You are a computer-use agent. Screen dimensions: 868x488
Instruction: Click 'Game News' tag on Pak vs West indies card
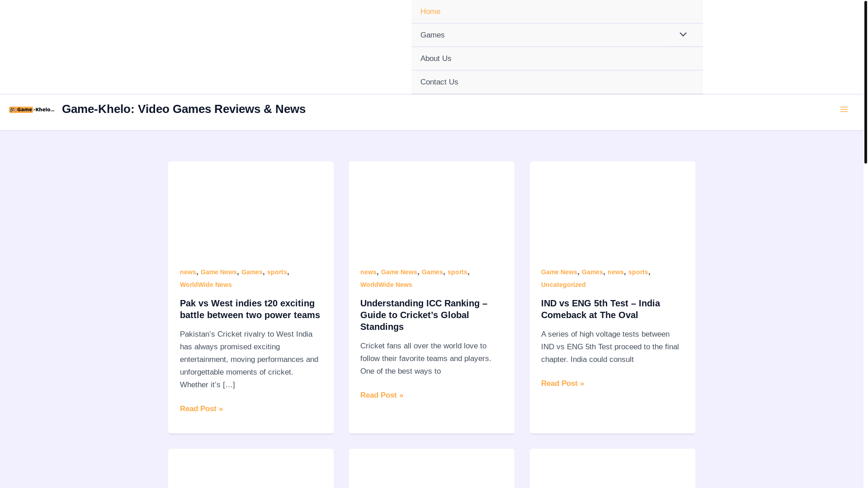coord(219,272)
